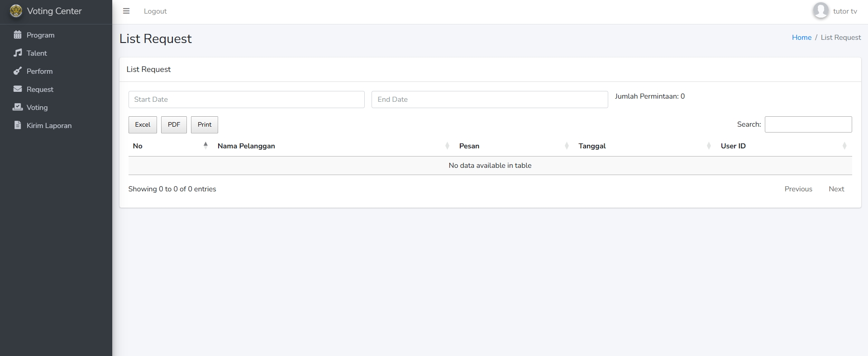The height and width of the screenshot is (356, 868).
Task: Export table with Excel button
Action: coord(143,125)
